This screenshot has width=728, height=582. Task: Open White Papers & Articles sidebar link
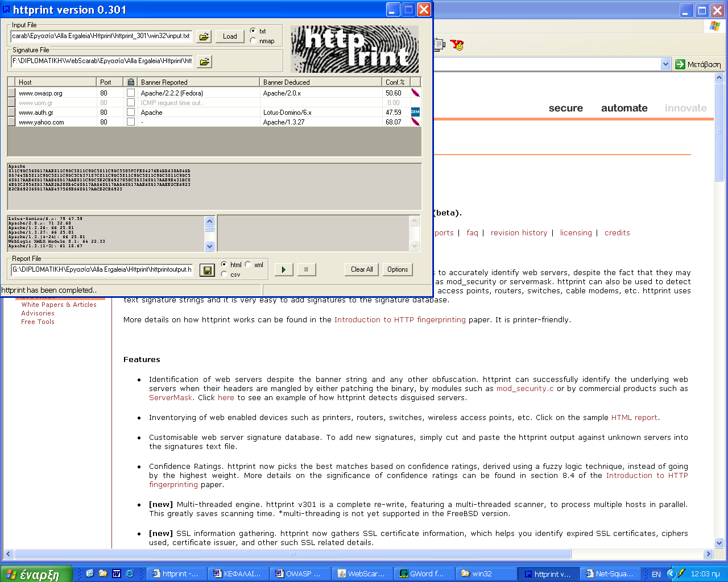click(x=59, y=305)
